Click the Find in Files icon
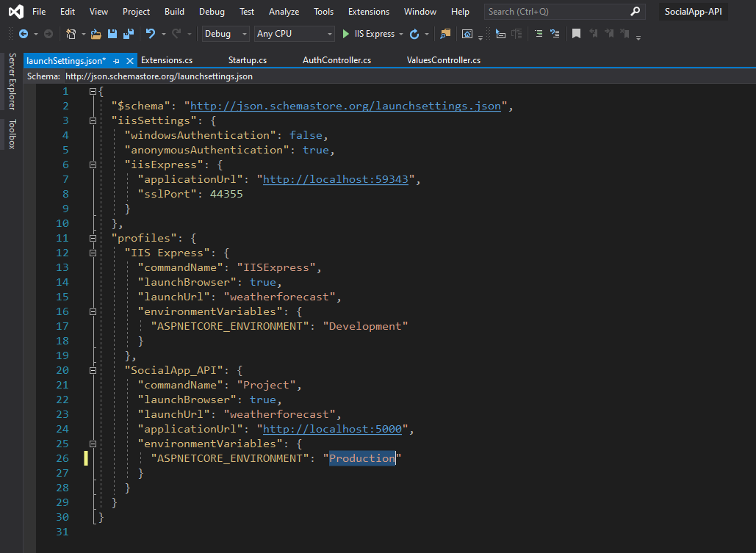 click(445, 34)
